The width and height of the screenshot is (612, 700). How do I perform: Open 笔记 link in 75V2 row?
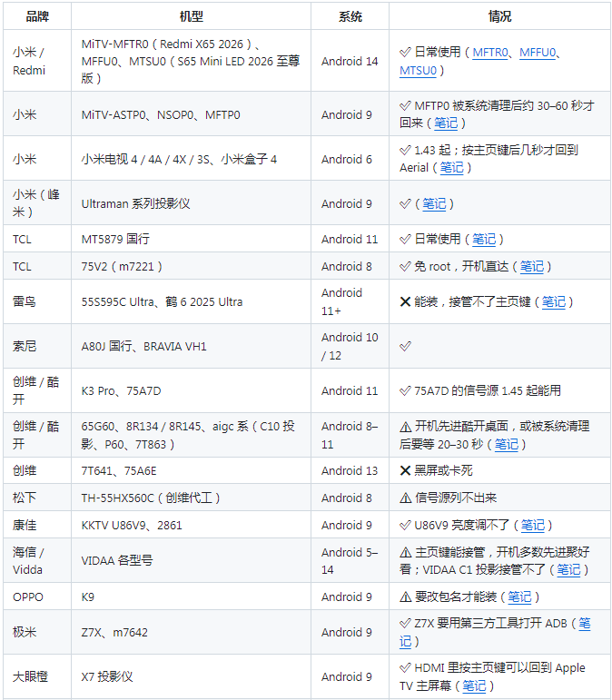[532, 267]
